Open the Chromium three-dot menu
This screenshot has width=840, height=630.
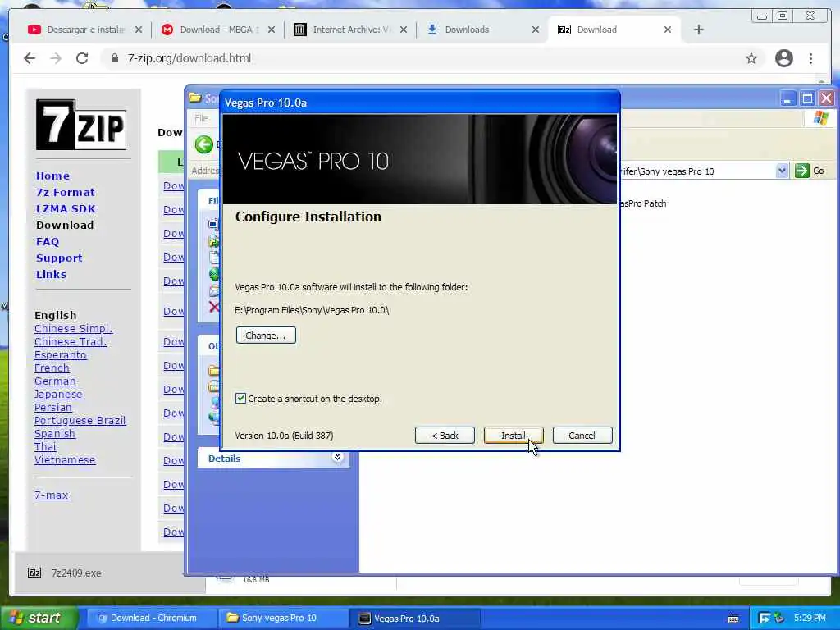tap(810, 58)
